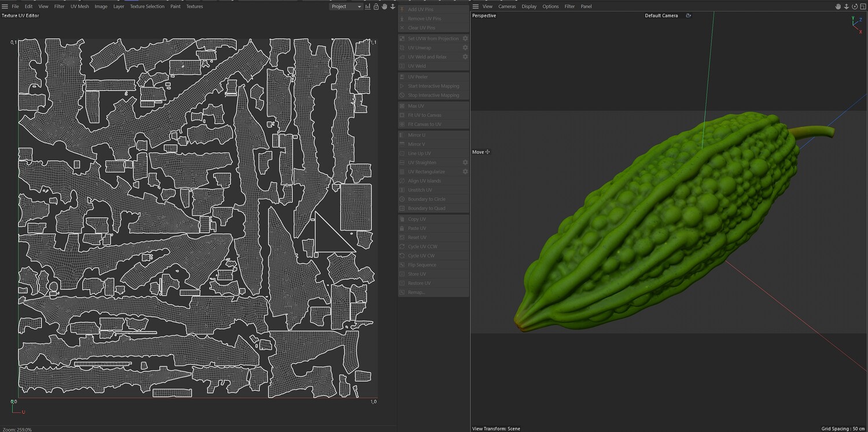Open the Paint menu
The height and width of the screenshot is (432, 868).
click(175, 6)
